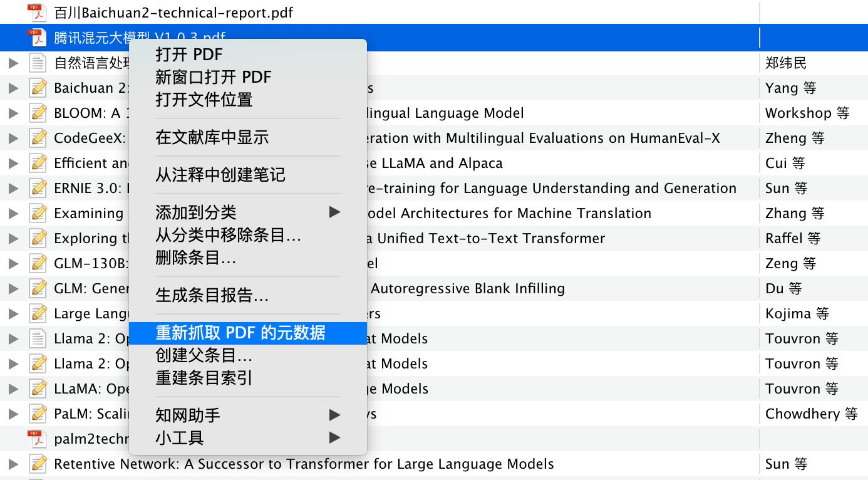Click author cell Kojima 等
868x480 pixels.
pos(797,313)
